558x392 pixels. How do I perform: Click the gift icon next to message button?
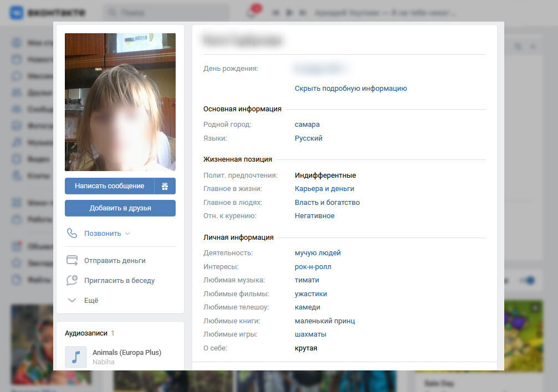(x=165, y=186)
